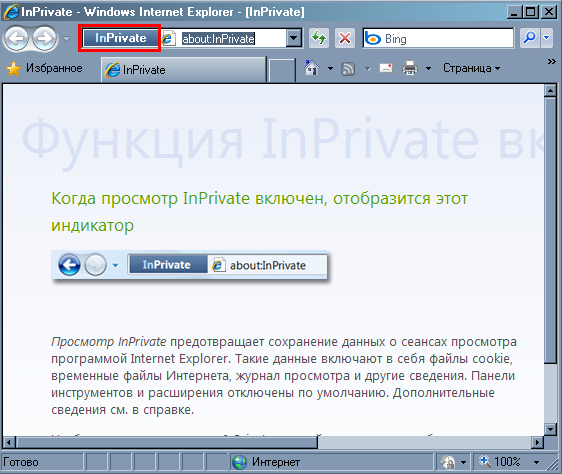Click horizontal scrollbar right arrow
Viewport: 562px width, 474px height.
537,442
